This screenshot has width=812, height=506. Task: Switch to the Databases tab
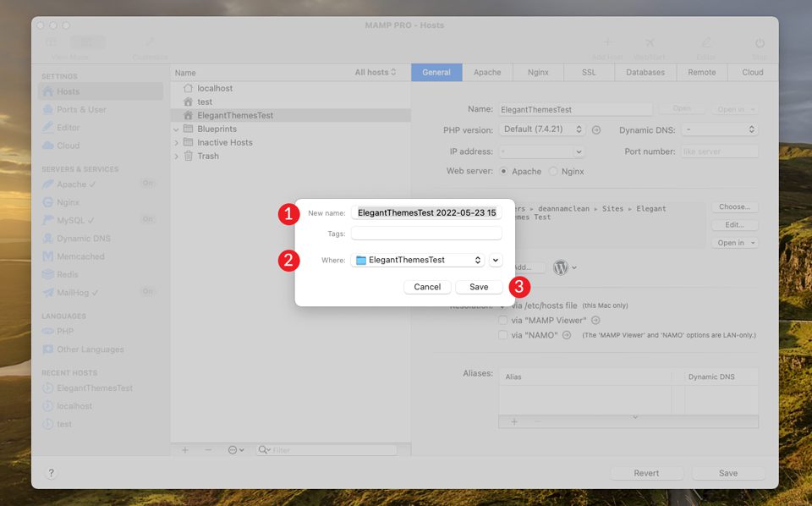coord(645,73)
